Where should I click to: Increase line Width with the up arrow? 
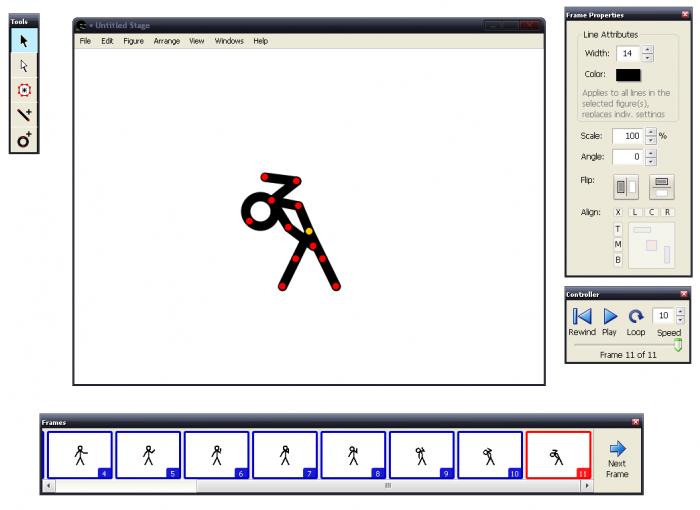pos(648,49)
